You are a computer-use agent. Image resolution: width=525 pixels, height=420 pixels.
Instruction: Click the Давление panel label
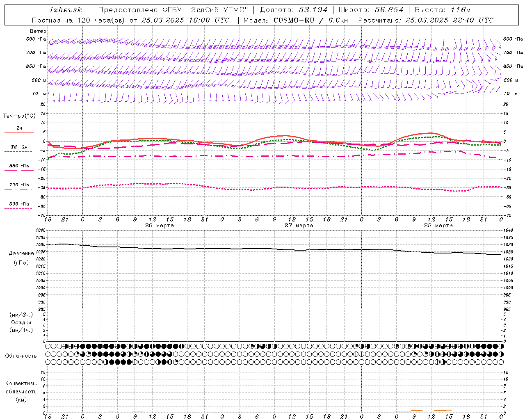tap(21, 253)
